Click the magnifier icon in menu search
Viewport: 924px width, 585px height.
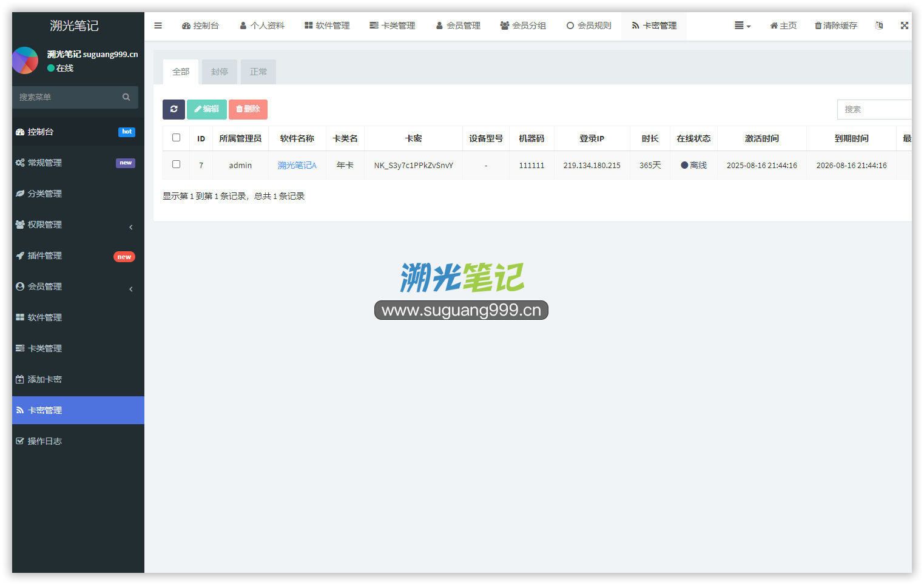coord(126,97)
